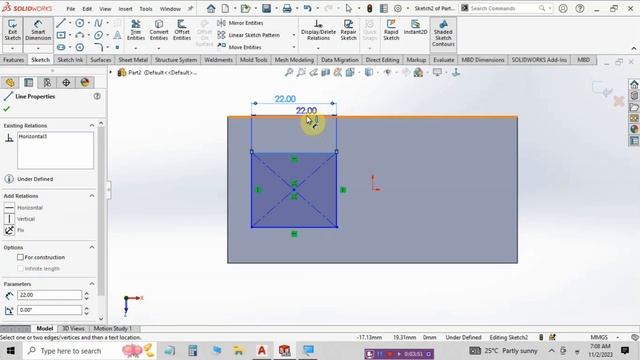This screenshot has width=640, height=360.
Task: Click the angle parameter field 0.00°
Action: [49, 310]
